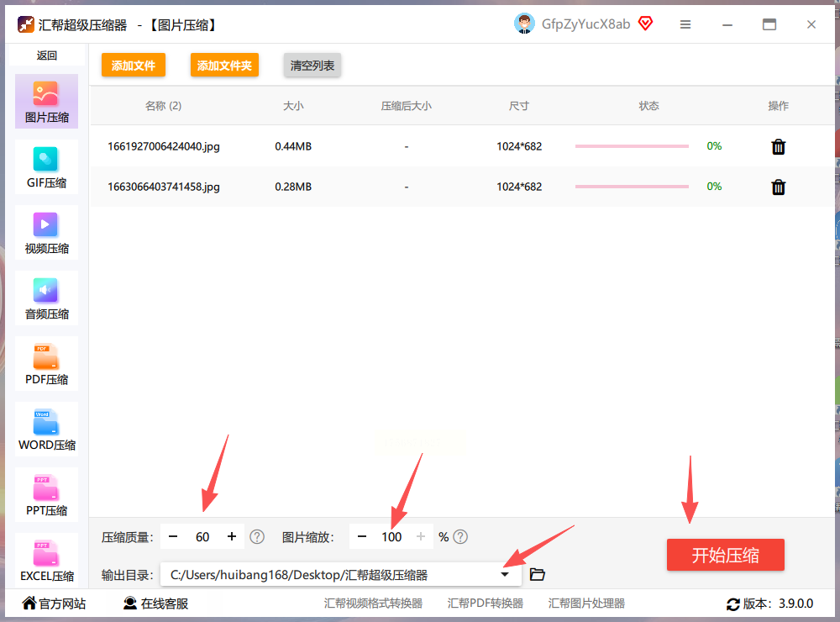
Task: Click the 尺寸 column header
Action: [x=518, y=106]
